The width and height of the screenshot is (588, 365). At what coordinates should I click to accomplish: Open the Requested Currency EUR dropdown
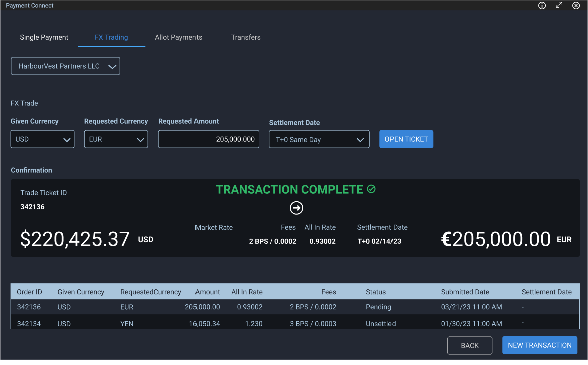point(116,139)
